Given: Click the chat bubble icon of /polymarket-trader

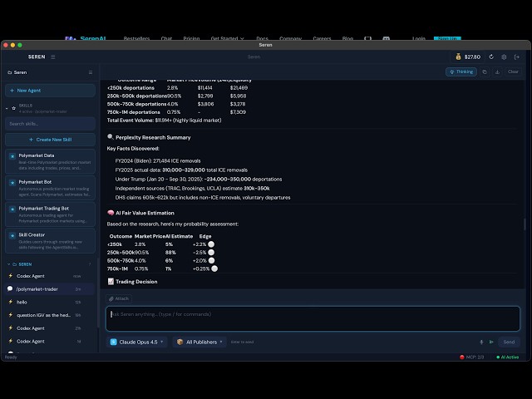Looking at the screenshot, I should (x=10, y=288).
